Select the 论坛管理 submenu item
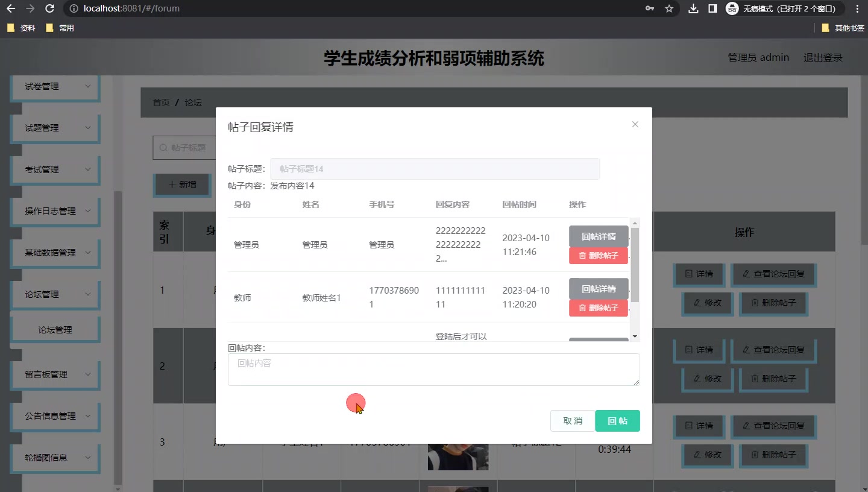The width and height of the screenshot is (868, 492). [55, 329]
